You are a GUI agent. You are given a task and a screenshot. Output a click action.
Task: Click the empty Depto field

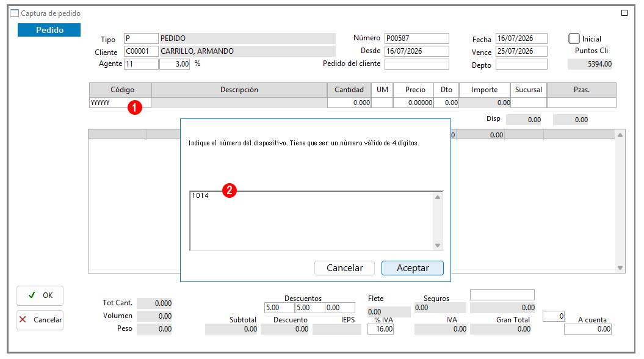(x=521, y=64)
